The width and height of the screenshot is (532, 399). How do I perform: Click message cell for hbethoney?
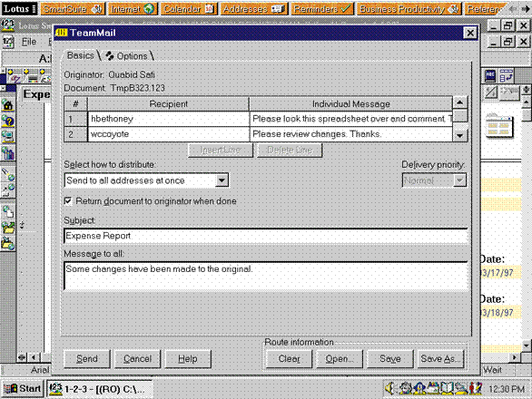(350, 119)
